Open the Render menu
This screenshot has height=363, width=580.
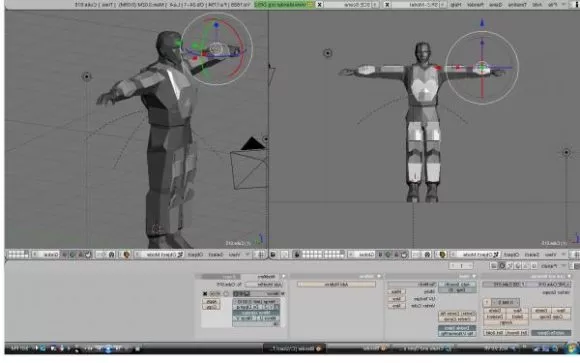pos(476,4)
